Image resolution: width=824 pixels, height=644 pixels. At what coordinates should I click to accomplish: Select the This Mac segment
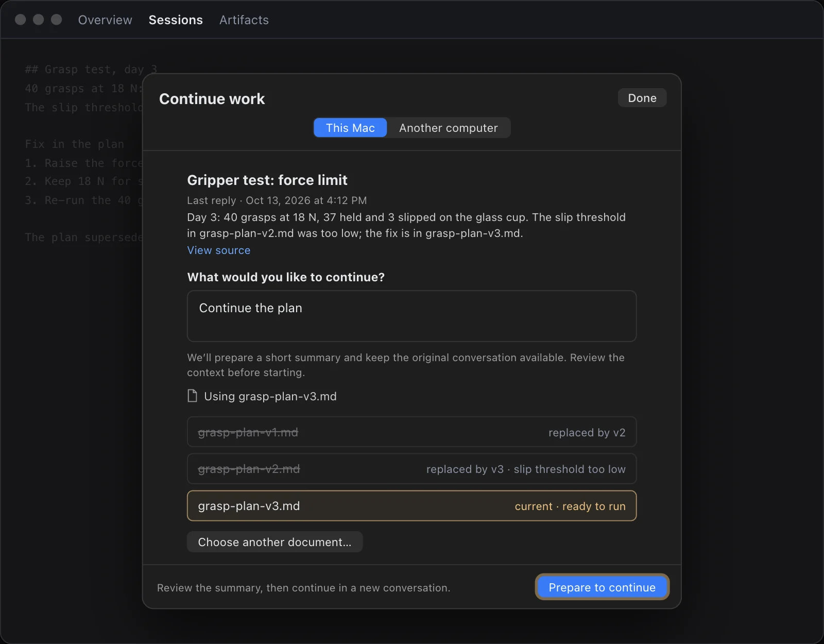coord(350,128)
